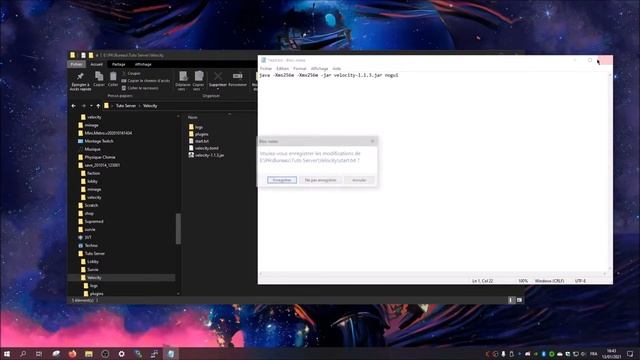Open the recent locations dropdown in Explorer
Screen dimensions: 640x360
coord(91,106)
